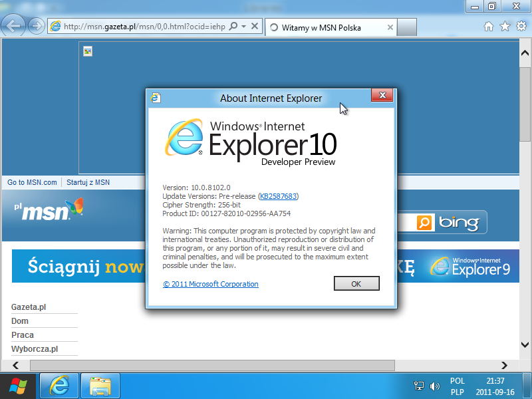Click OK in the About dialog
This screenshot has width=532, height=399.
coord(356,283)
